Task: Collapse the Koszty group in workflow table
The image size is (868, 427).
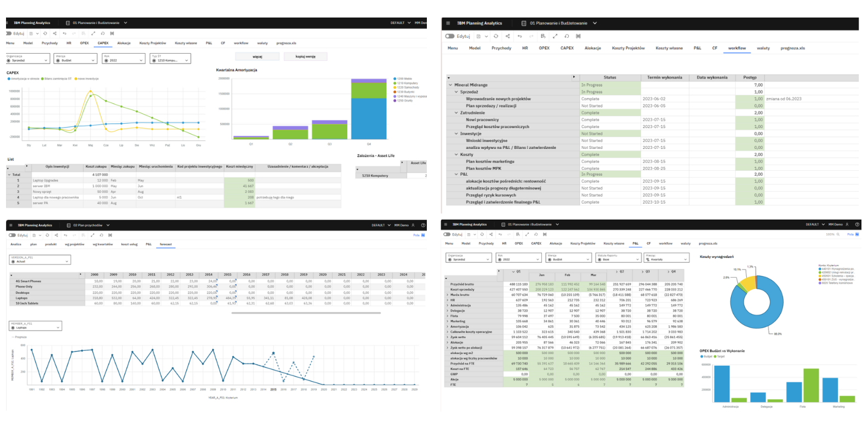Action: pos(456,154)
